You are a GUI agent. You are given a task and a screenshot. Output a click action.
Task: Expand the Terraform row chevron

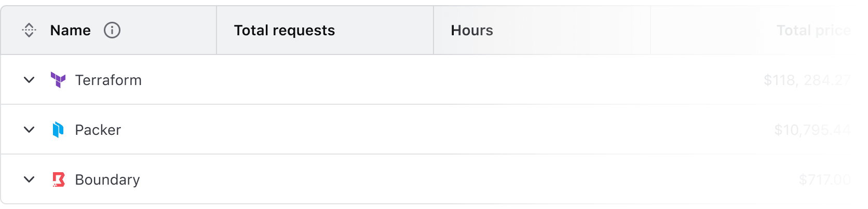point(29,80)
